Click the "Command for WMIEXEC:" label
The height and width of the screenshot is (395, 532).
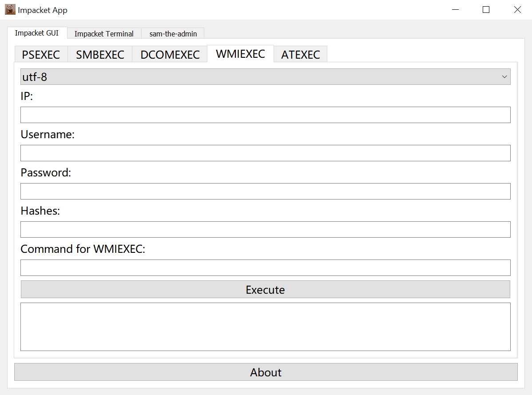point(83,249)
